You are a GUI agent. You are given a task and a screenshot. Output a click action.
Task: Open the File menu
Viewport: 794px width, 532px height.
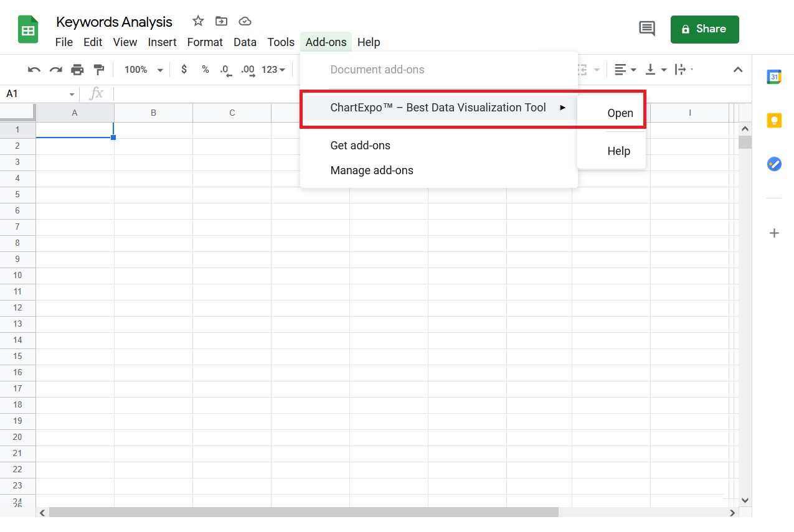pos(64,42)
